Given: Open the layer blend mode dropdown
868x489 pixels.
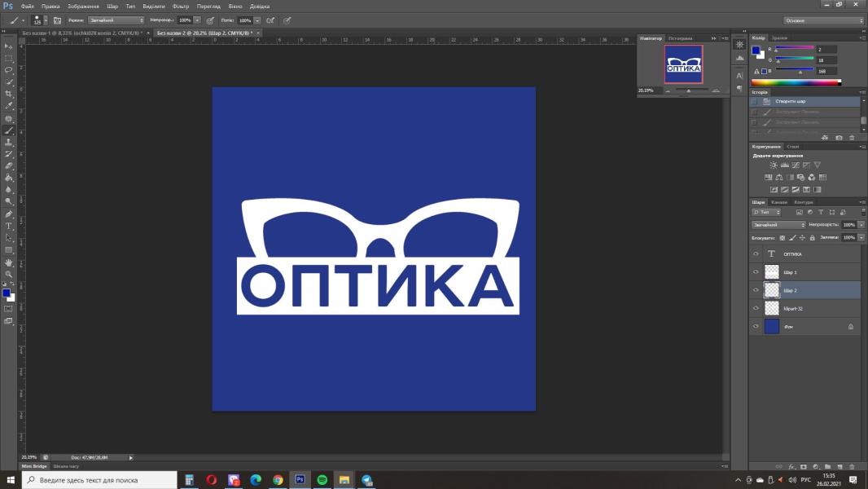Looking at the screenshot, I should pyautogui.click(x=778, y=225).
